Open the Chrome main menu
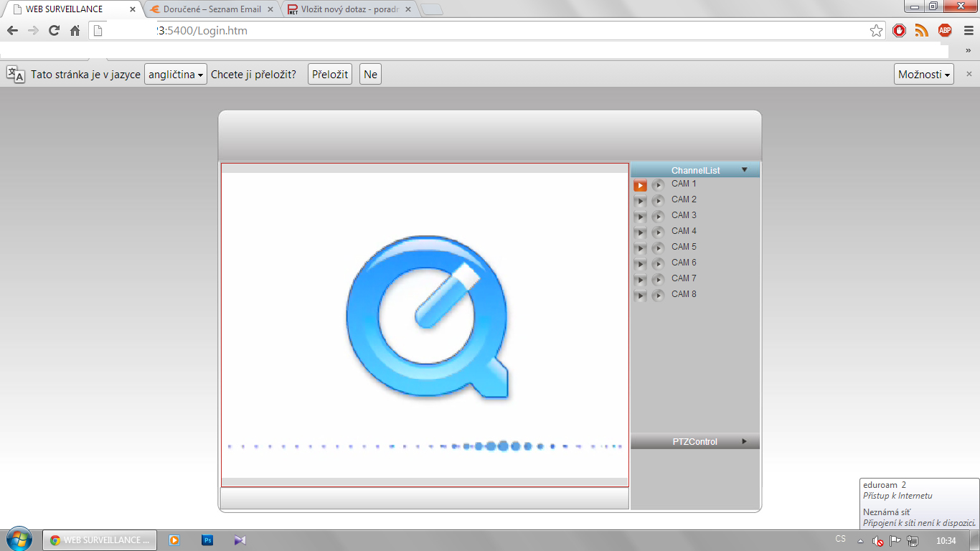This screenshot has width=980, height=551. tap(969, 31)
